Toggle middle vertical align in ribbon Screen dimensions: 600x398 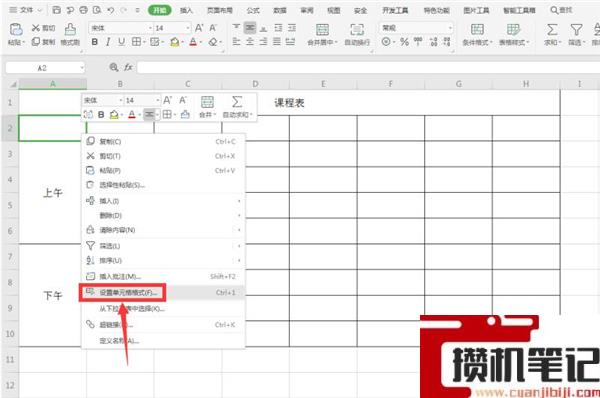pos(250,28)
